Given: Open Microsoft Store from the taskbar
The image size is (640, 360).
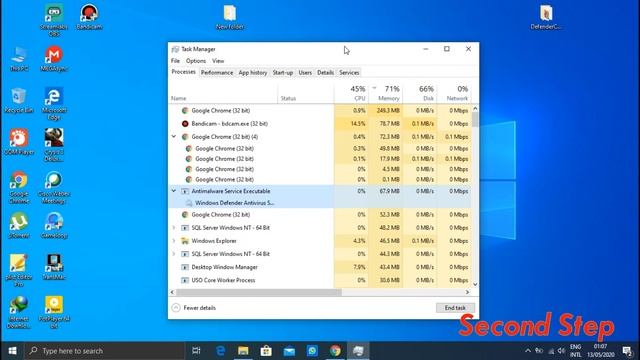Looking at the screenshot, I should (x=266, y=351).
